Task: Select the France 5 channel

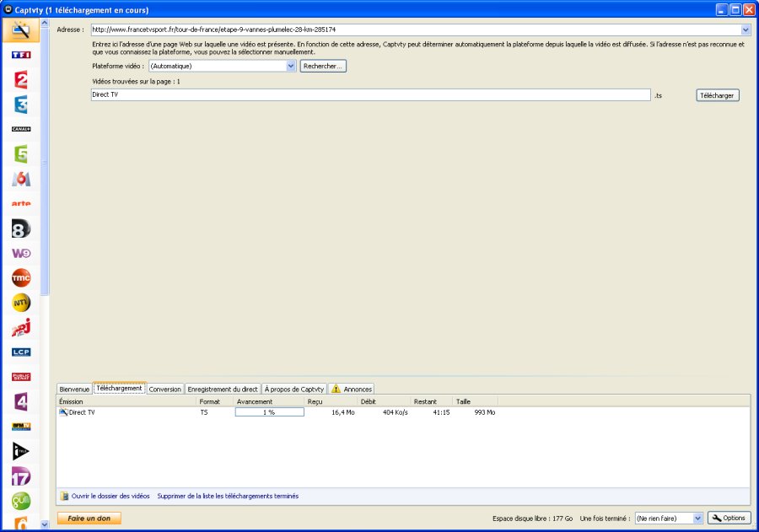Action: point(21,154)
